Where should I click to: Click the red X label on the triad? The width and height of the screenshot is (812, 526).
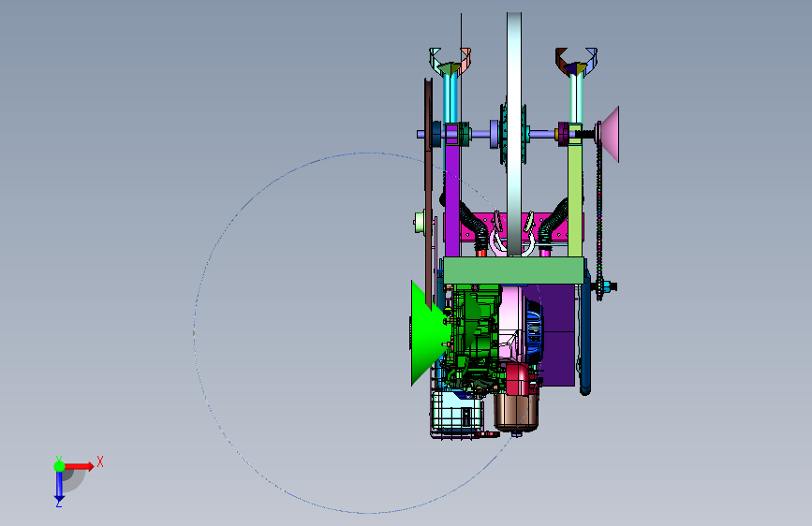click(x=100, y=461)
